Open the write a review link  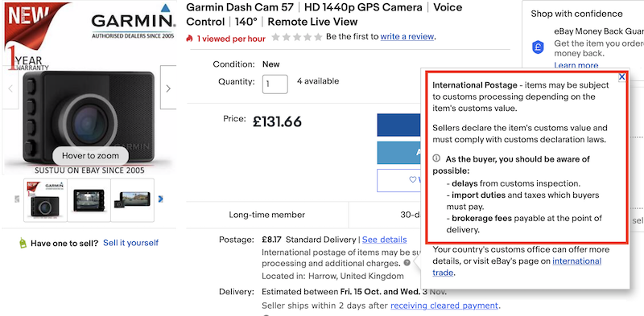(407, 36)
